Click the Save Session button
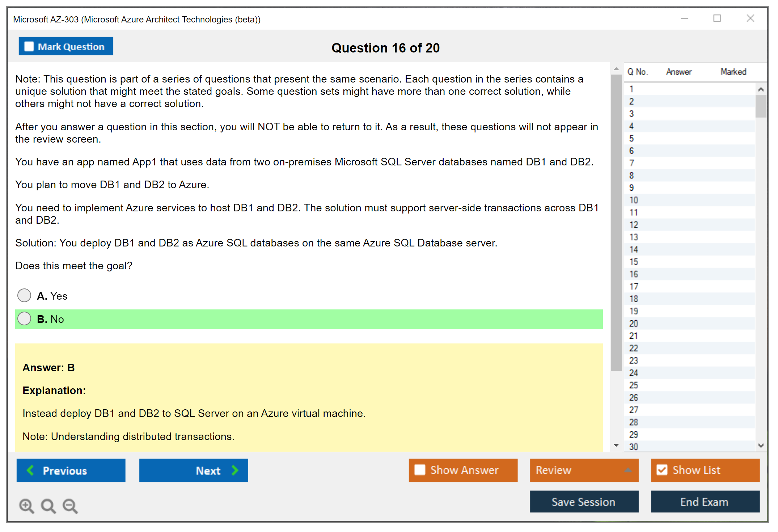 pos(584,502)
